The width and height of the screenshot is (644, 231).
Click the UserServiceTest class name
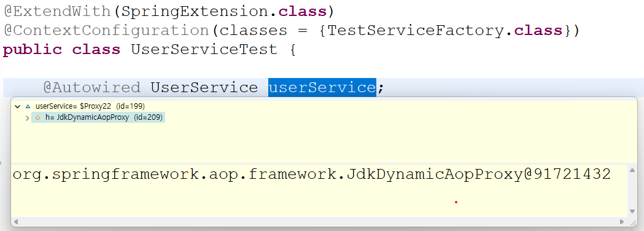[x=204, y=49]
